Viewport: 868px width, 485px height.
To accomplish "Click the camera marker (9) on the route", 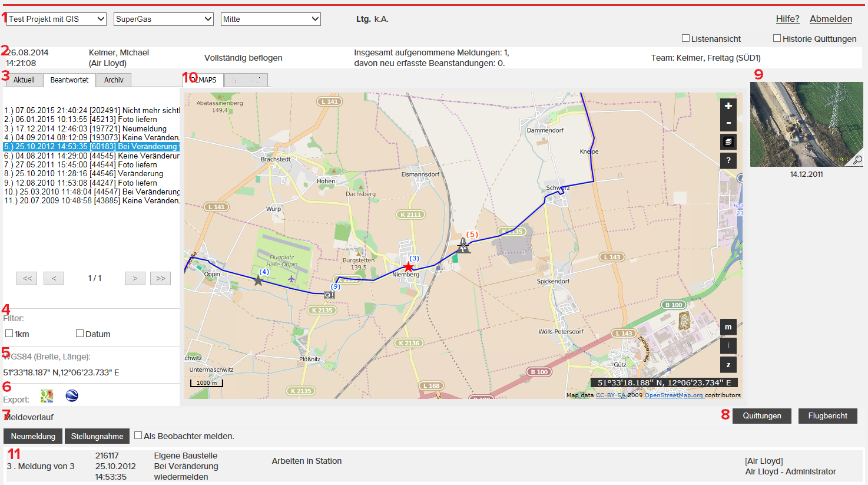I will 329,295.
